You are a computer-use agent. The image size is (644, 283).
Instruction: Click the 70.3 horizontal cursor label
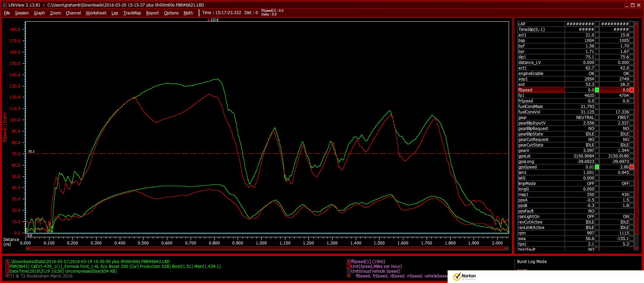click(x=31, y=151)
